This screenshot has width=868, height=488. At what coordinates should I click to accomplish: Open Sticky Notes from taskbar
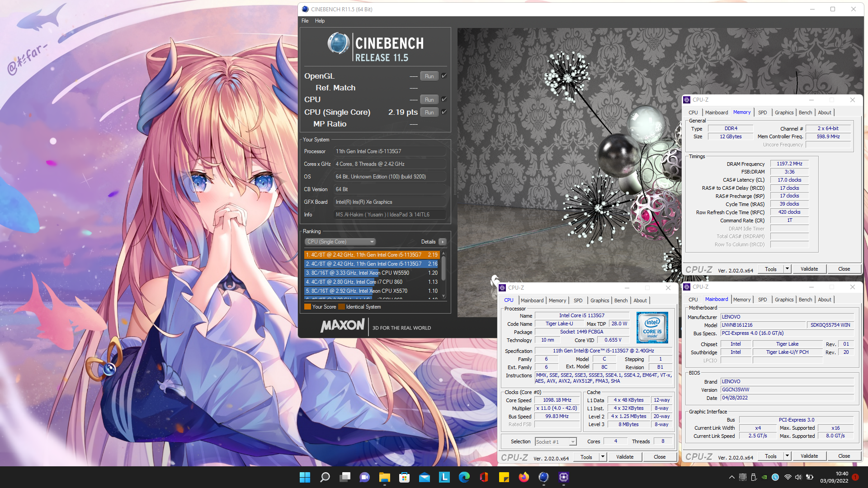504,477
